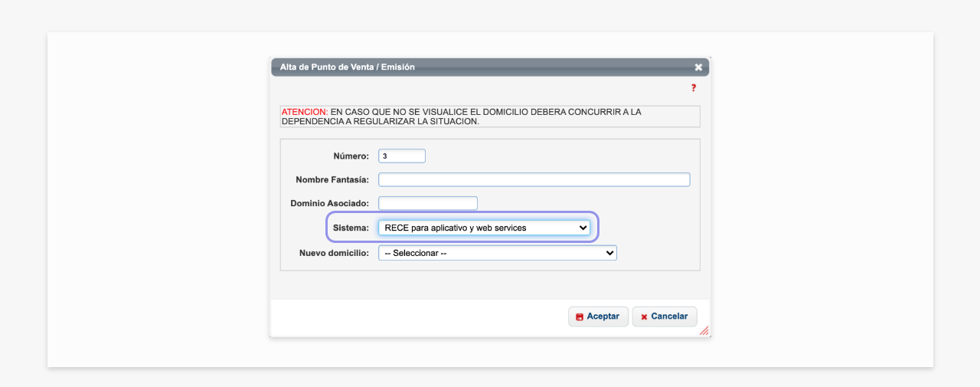Close the Alta de Punto de Venta dialog

click(x=698, y=67)
